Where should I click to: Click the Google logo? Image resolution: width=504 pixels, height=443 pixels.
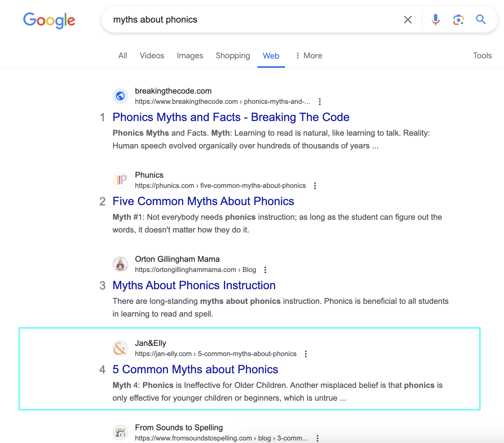pos(49,20)
